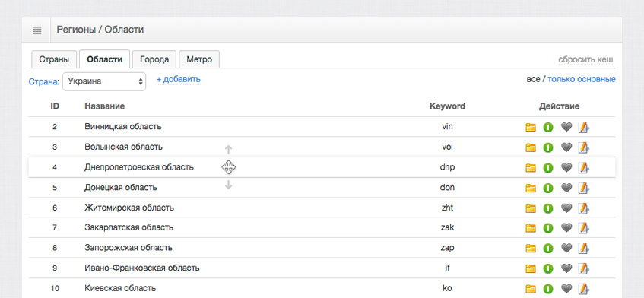Viewport: 644px width, 298px height.
Task: Toggle gray heart favorite for Днепропетровская область
Action: (566, 167)
